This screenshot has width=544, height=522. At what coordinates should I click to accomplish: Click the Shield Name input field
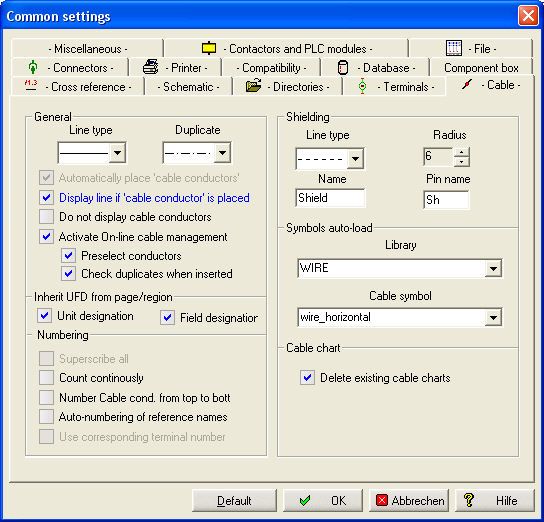pos(330,198)
